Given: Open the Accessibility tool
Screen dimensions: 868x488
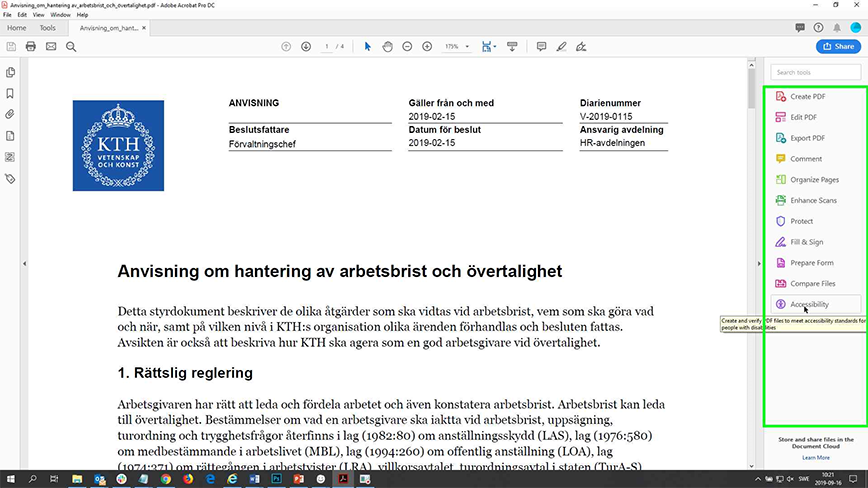Looking at the screenshot, I should (815, 304).
